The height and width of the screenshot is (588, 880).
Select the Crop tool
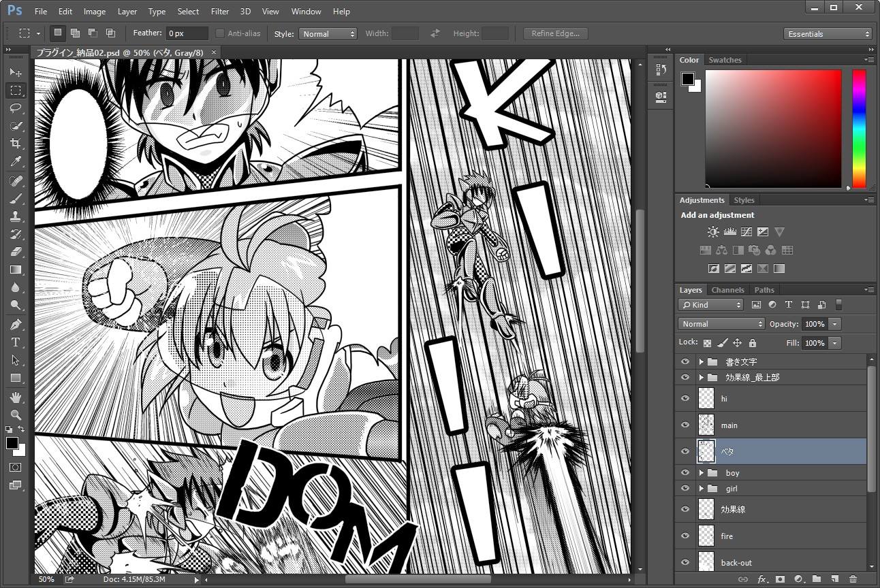tap(16, 144)
